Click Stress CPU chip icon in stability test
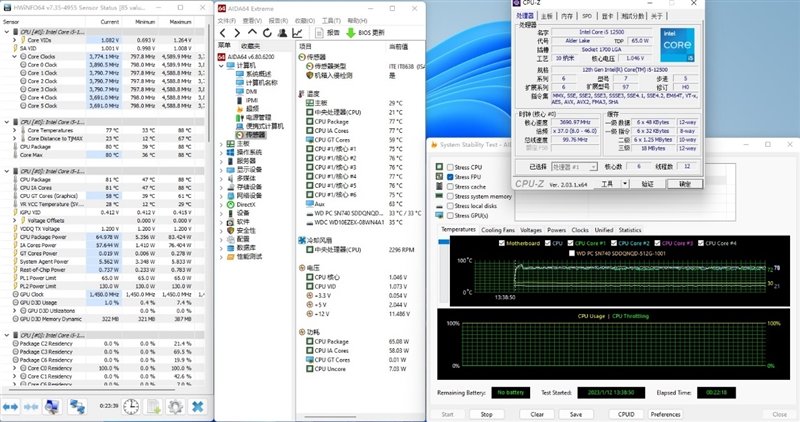The width and height of the screenshot is (800, 422). pyautogui.click(x=439, y=167)
